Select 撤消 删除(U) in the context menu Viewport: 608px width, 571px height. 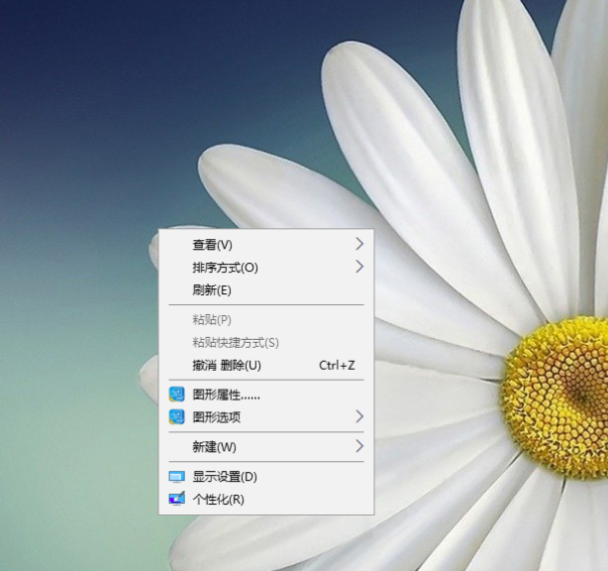266,365
